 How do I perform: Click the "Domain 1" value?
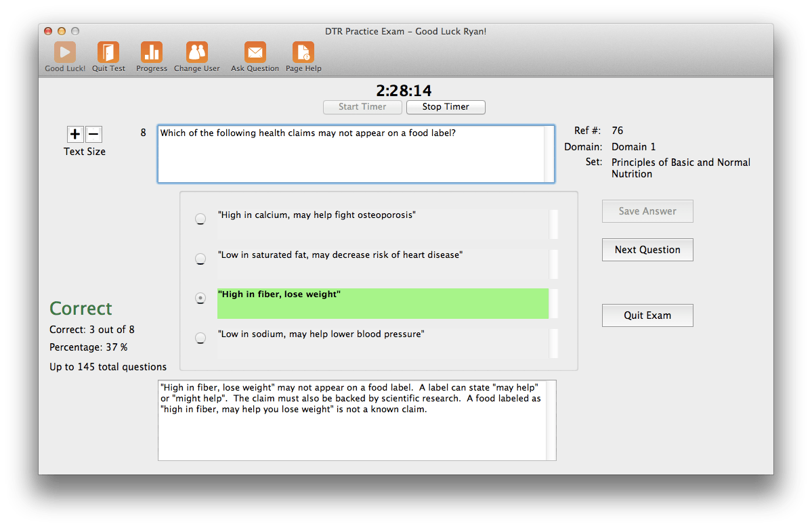(633, 147)
